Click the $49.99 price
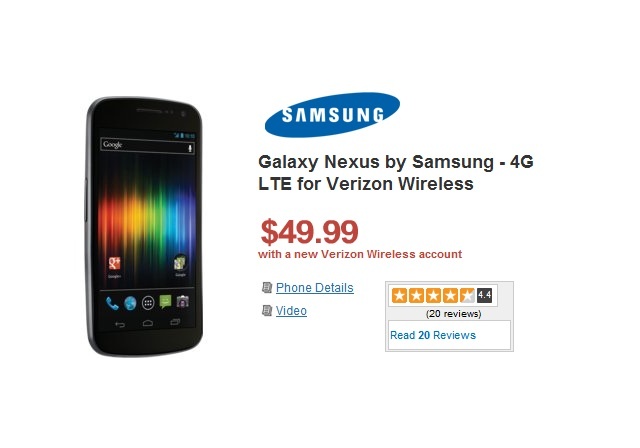The image size is (640, 448). pyautogui.click(x=309, y=232)
